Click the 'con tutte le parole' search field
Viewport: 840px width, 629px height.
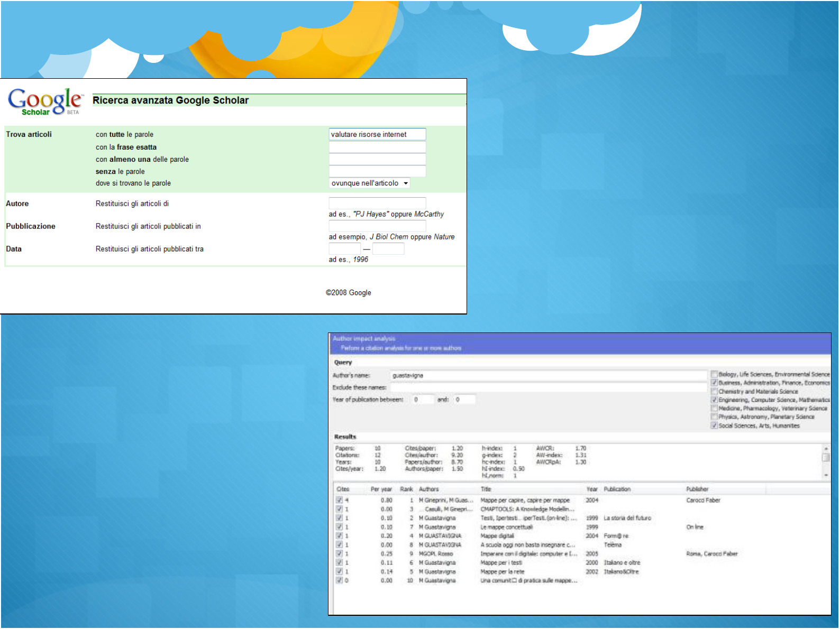(x=377, y=134)
